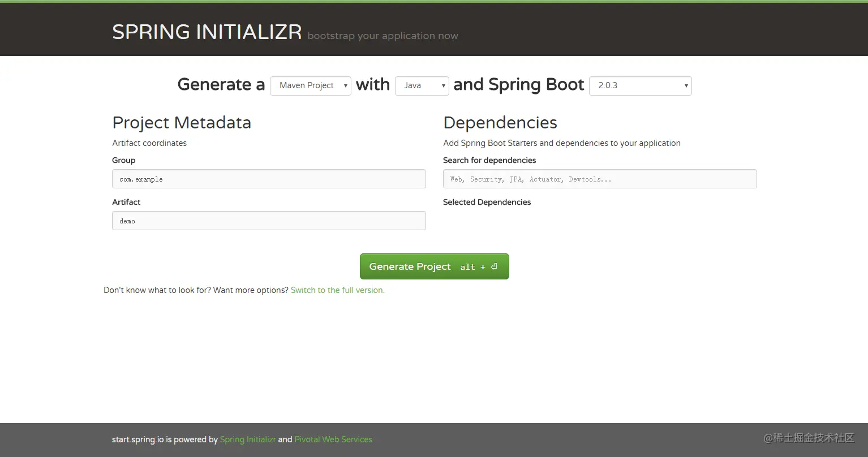Open the Java language dropdown
868x457 pixels.
[422, 85]
